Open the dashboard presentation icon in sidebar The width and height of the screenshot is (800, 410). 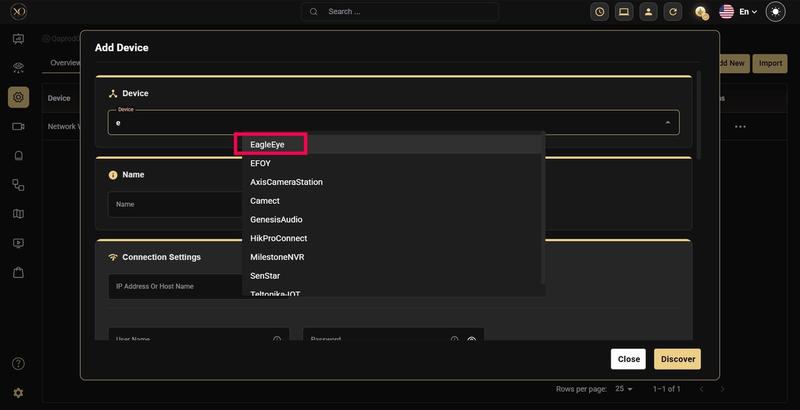(x=18, y=39)
